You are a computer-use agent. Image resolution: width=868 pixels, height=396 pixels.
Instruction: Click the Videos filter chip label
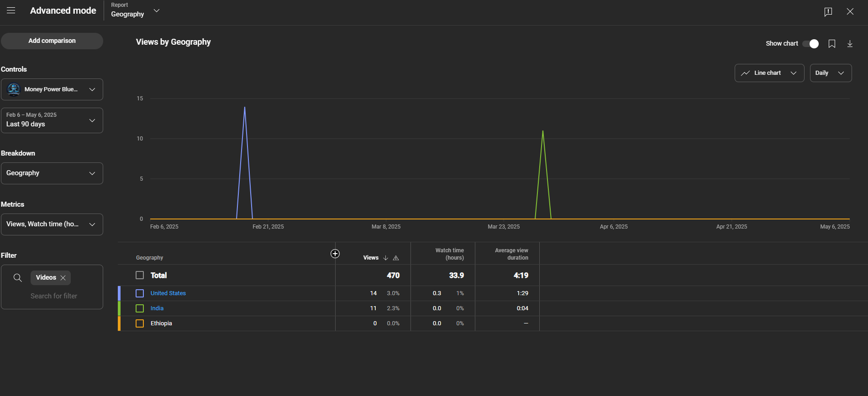click(46, 277)
